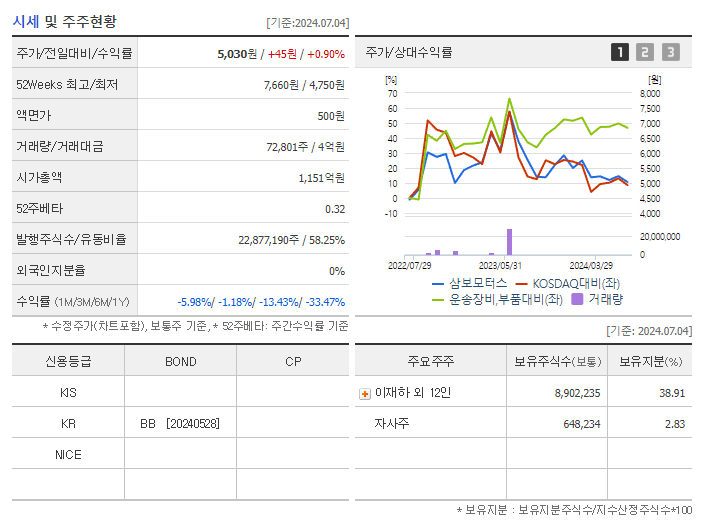Click the 외국인지분율 0% value
The width and height of the screenshot is (702, 525).
[337, 271]
